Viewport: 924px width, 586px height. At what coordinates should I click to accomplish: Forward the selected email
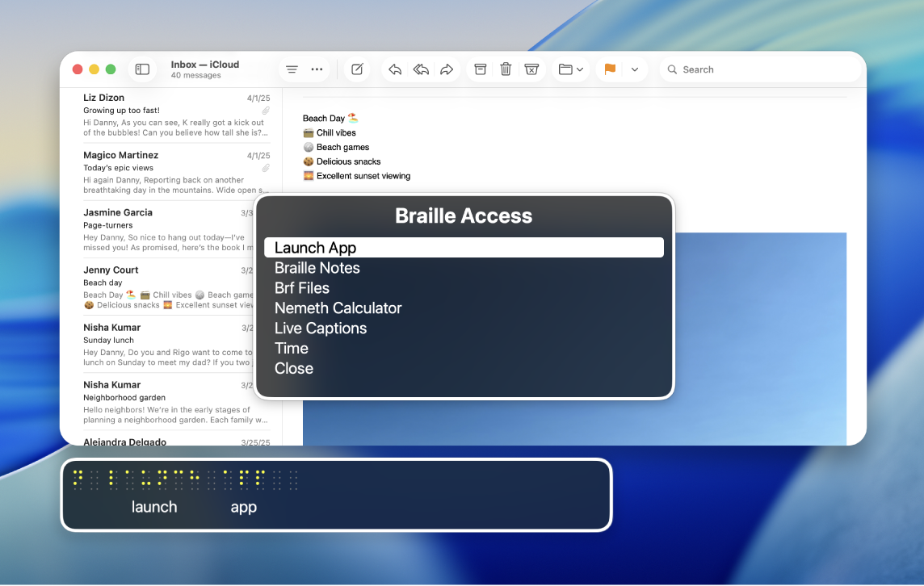pyautogui.click(x=447, y=69)
